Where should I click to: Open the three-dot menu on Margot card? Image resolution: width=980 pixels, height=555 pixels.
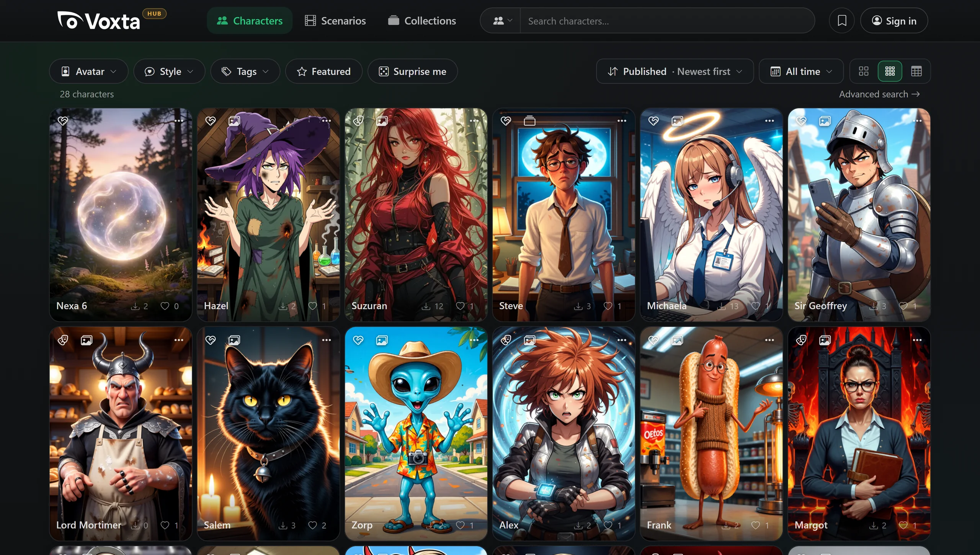[x=917, y=340]
